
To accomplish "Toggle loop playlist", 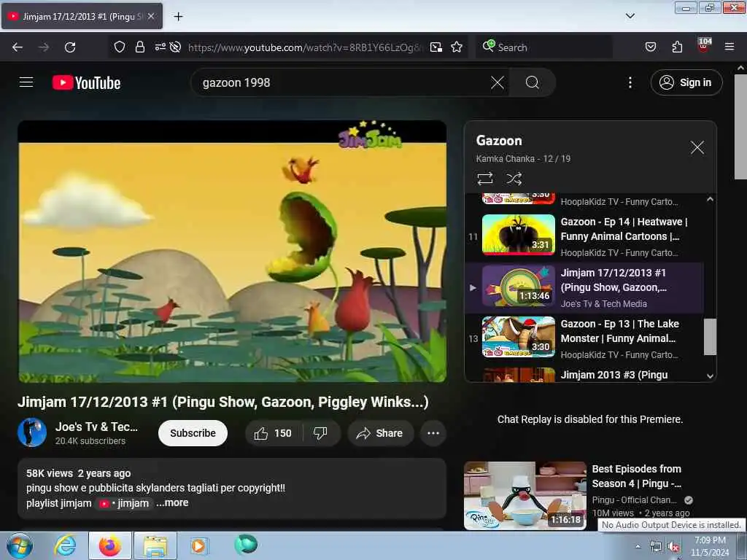I will [x=485, y=179].
